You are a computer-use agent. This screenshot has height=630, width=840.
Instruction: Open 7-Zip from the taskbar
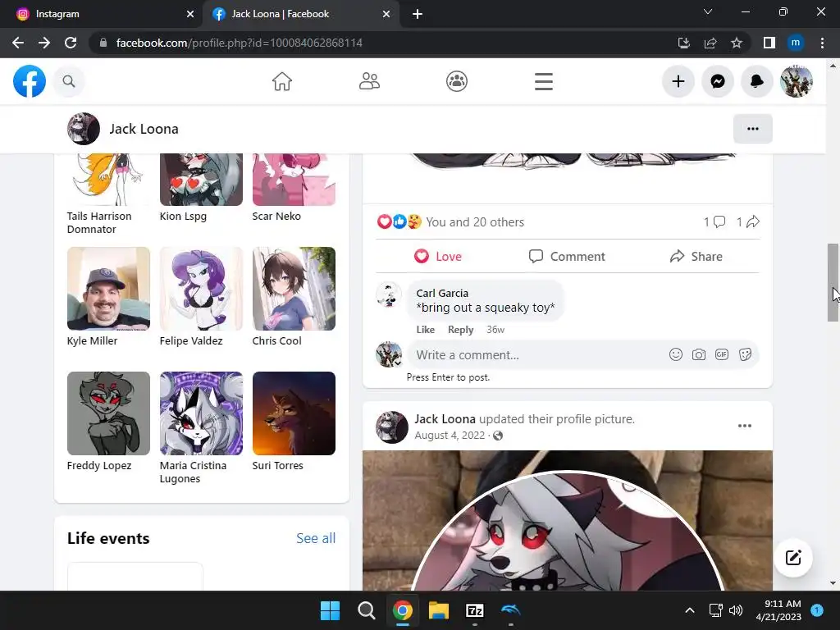pyautogui.click(x=475, y=610)
